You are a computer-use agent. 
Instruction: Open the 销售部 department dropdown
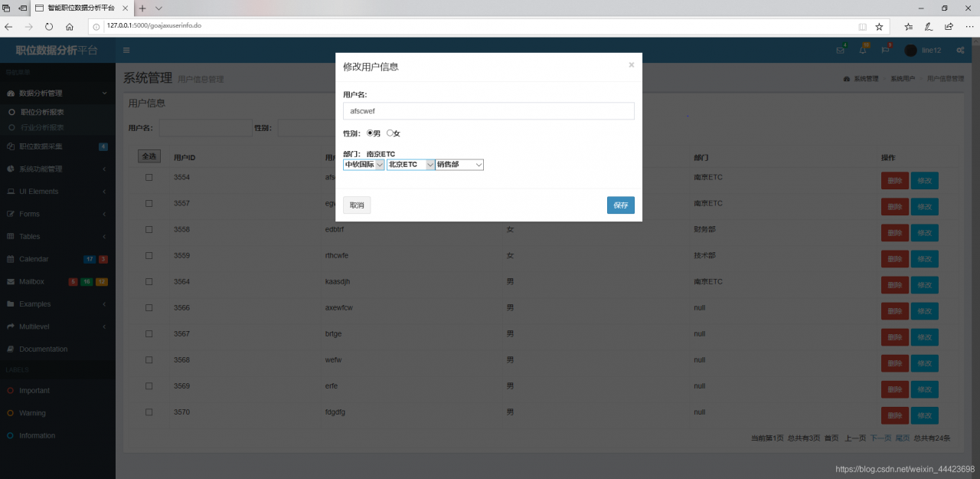[459, 164]
